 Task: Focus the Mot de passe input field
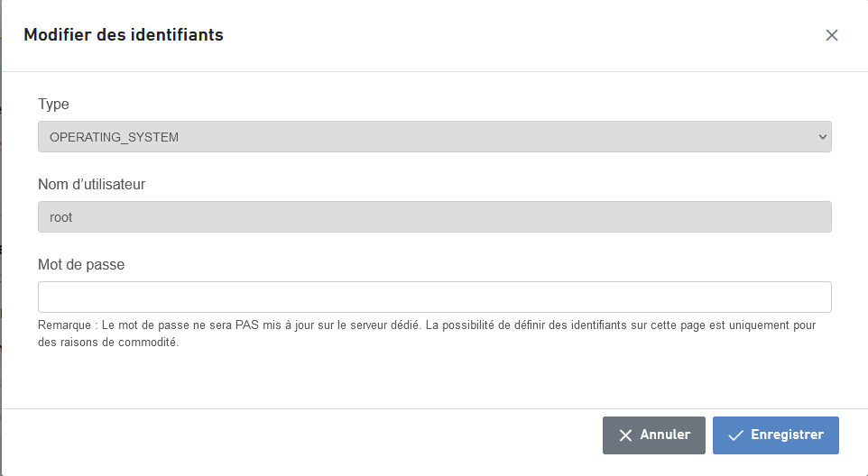coord(435,297)
